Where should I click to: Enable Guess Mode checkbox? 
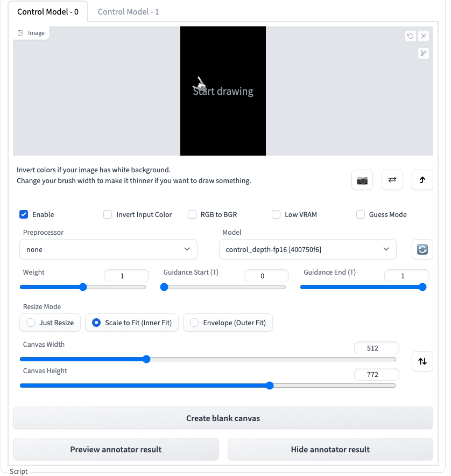(361, 214)
